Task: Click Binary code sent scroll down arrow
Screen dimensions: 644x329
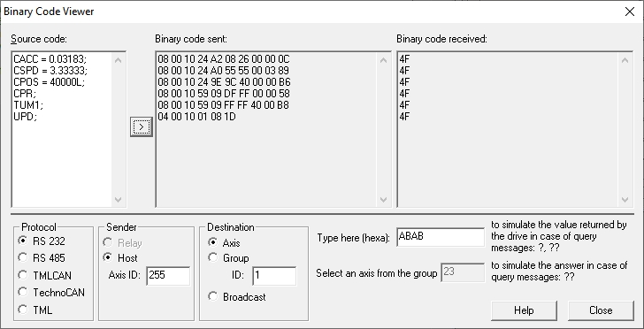Action: [383, 200]
